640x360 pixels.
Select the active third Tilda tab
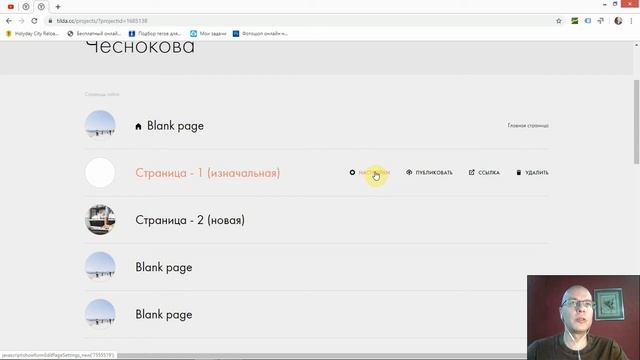tap(41, 7)
